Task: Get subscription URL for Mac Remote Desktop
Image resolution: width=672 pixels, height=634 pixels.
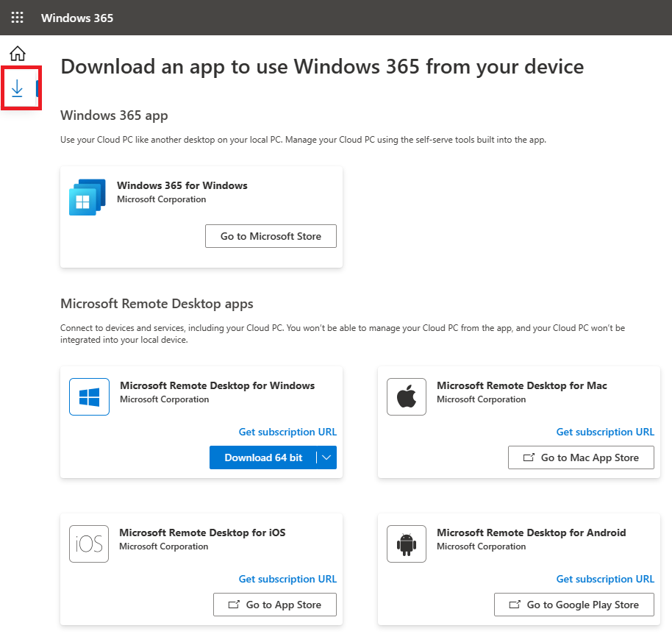Action: coord(605,432)
